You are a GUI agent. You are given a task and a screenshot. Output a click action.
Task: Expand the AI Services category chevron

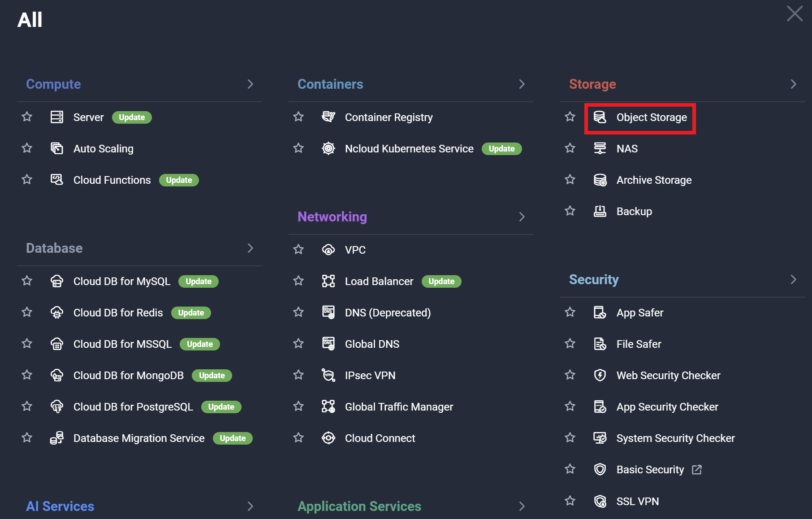(251, 506)
